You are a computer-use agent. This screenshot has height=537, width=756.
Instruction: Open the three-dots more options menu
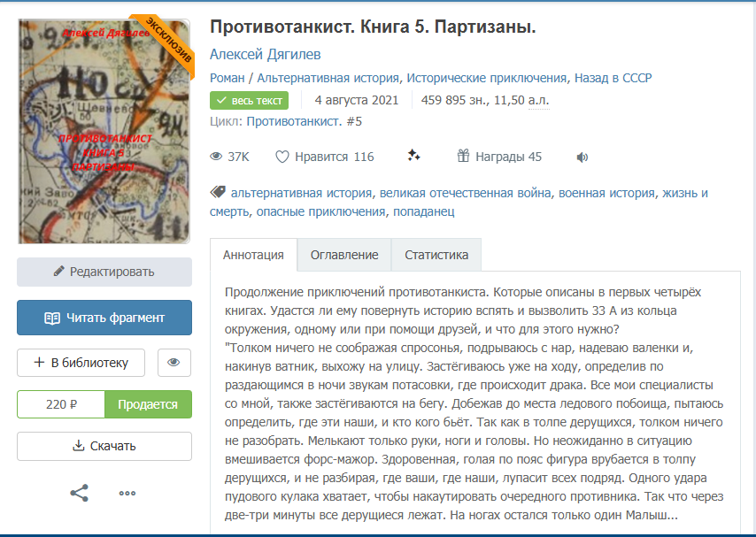click(127, 493)
